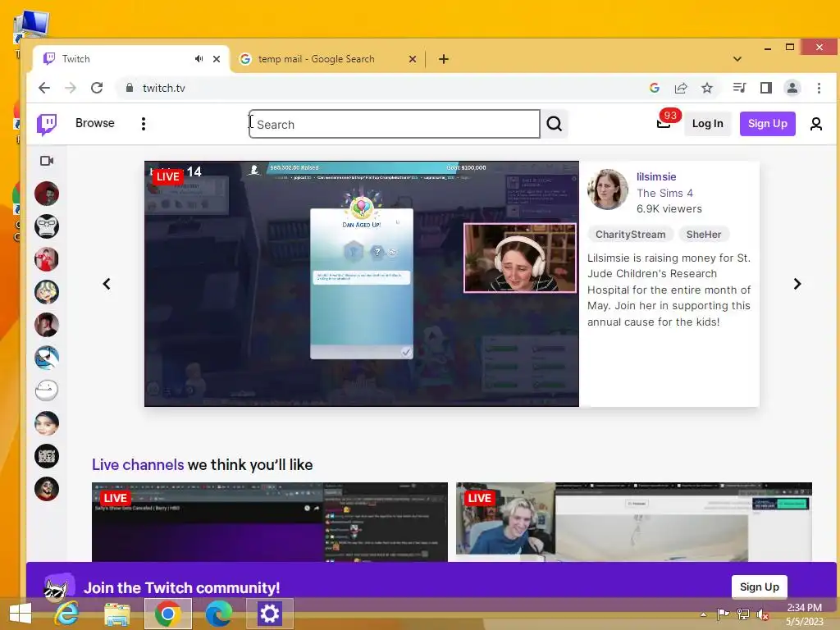Open the first recommended live channel thumbnail
Screen dimensions: 840x630
[269, 522]
